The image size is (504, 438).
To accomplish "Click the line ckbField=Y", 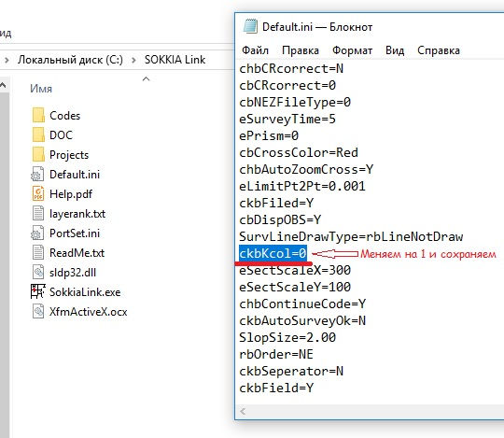I will (x=276, y=388).
